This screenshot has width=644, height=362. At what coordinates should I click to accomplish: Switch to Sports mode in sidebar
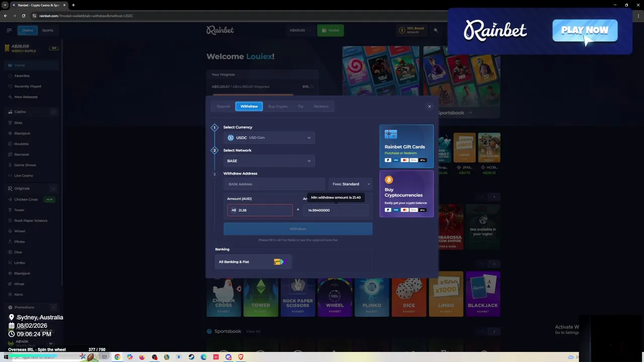click(47, 30)
